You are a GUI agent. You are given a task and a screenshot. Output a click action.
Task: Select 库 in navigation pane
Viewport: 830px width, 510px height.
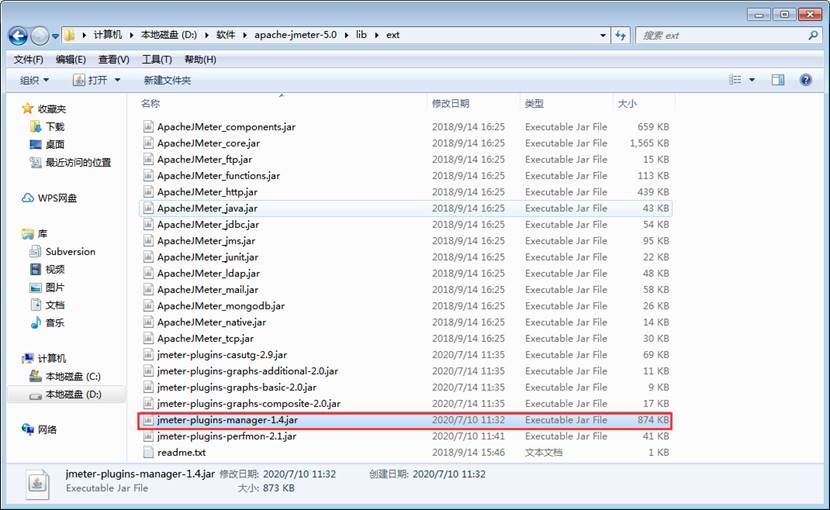tap(42, 234)
